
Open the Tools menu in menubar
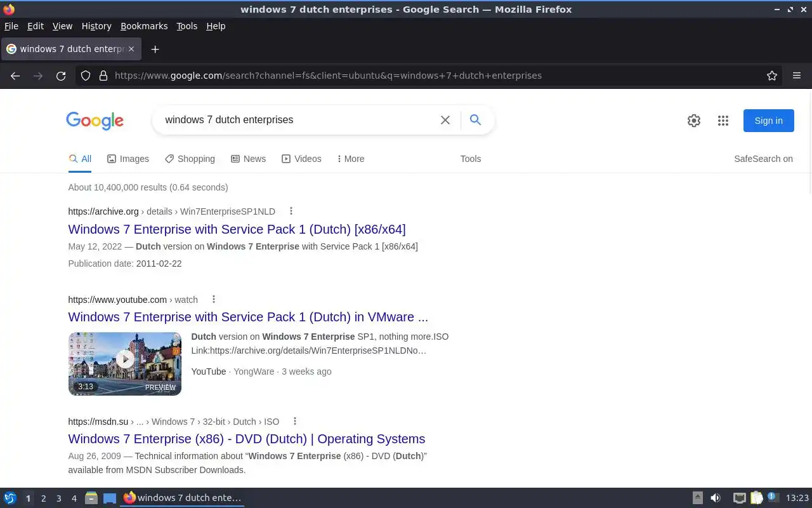187,26
